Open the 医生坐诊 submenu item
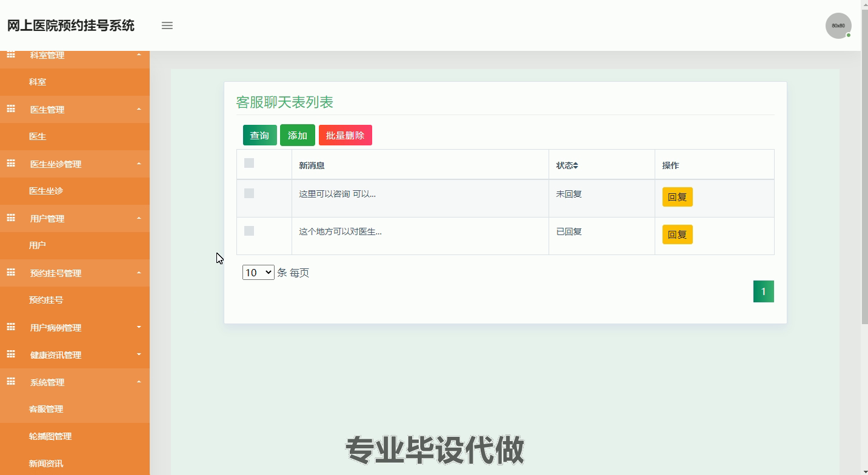This screenshot has height=475, width=868. click(x=75, y=191)
